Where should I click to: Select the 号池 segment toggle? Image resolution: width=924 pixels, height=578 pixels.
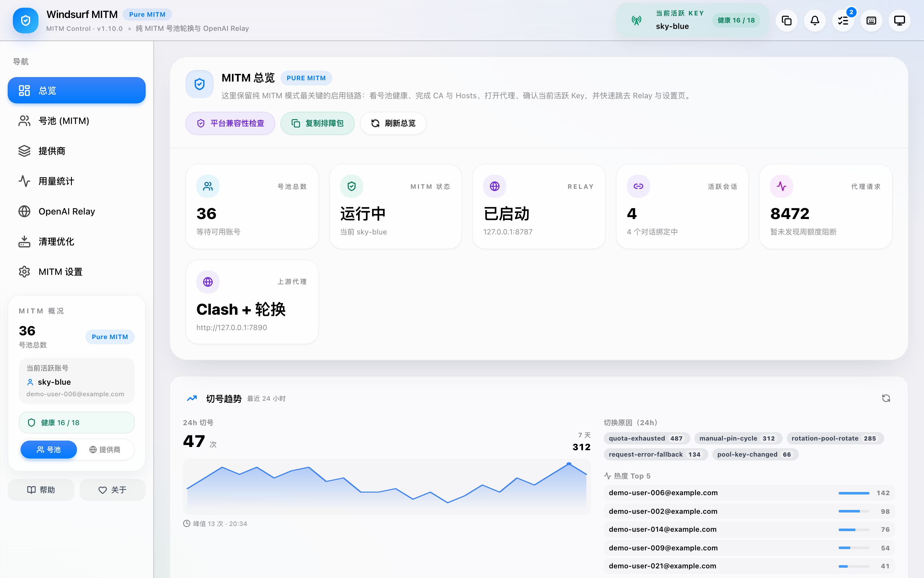48,450
